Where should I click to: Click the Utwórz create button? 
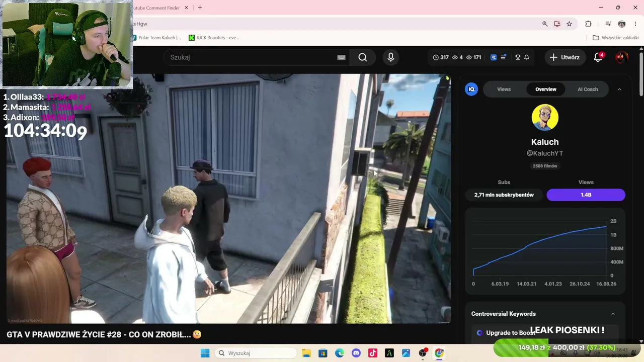(565, 57)
